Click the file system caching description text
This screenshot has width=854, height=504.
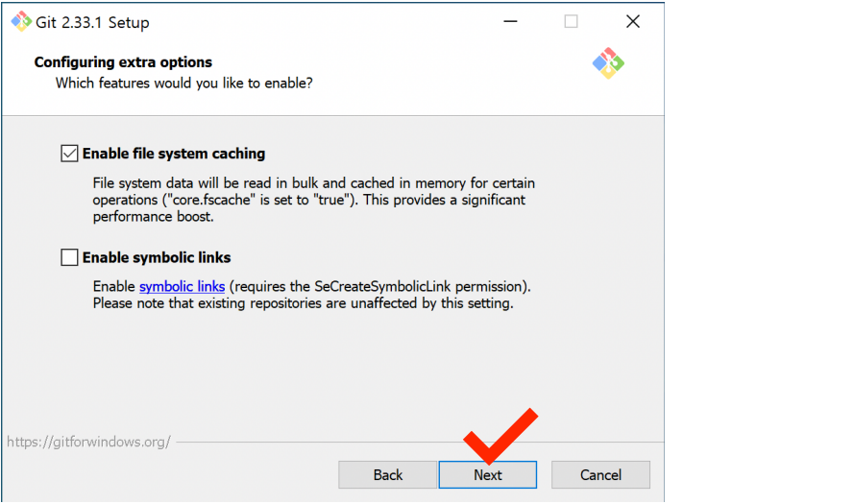[x=313, y=200]
